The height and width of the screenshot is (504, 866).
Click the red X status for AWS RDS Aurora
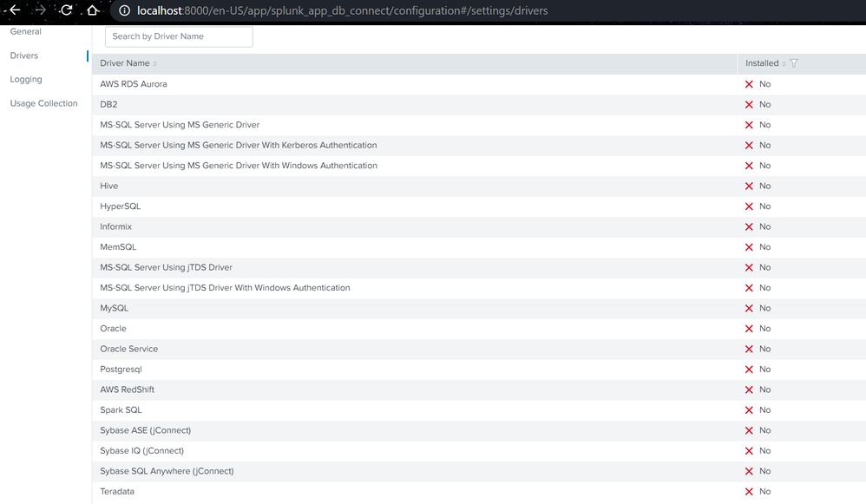click(x=749, y=84)
